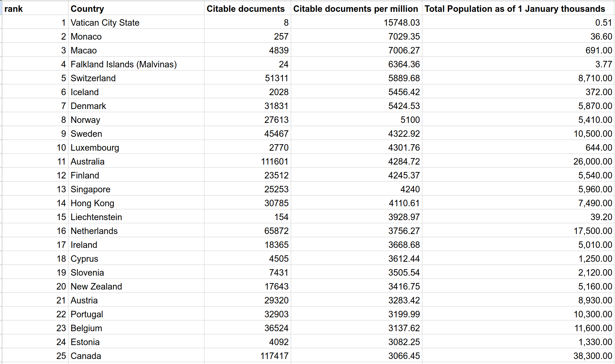615x364 pixels.
Task: Click the 'Ireland' cell
Action: pos(136,244)
